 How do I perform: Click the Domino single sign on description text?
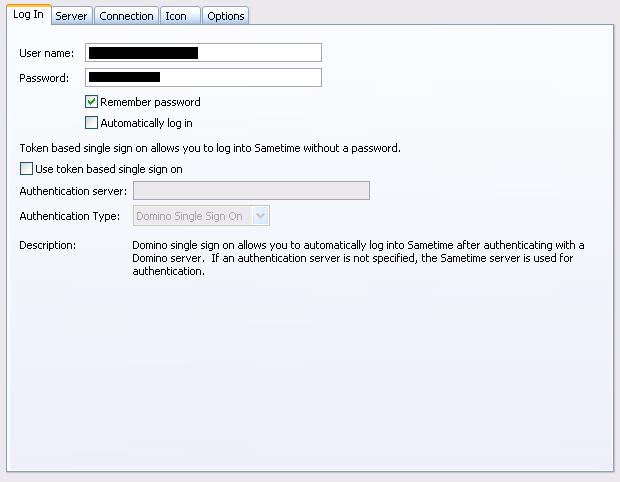358,258
